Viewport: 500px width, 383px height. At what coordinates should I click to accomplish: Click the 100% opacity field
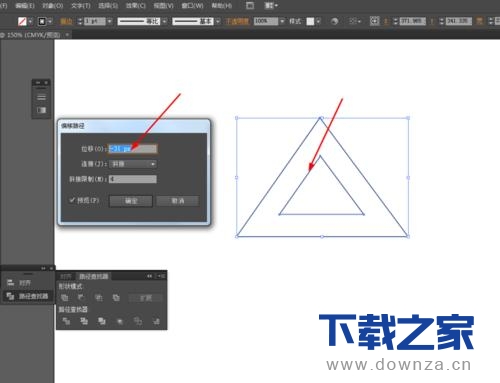point(265,21)
